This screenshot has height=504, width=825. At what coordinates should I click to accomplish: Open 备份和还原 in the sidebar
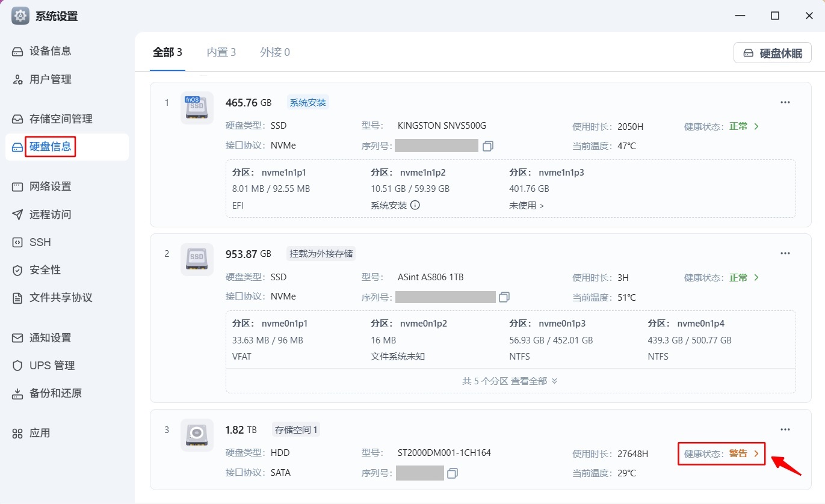click(55, 393)
